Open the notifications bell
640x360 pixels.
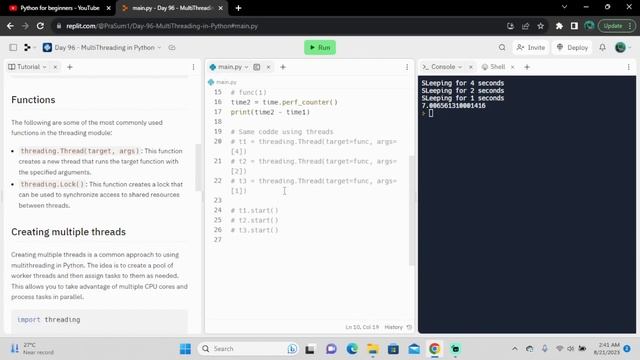602,47
